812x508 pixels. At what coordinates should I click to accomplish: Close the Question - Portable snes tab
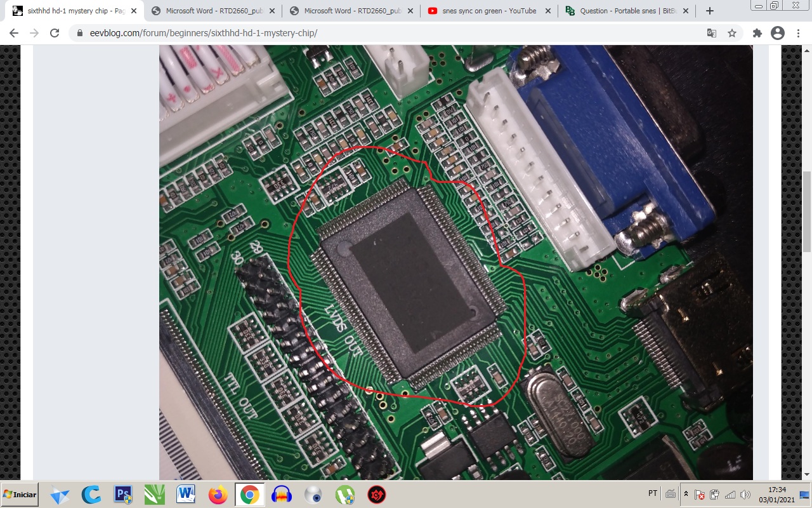click(685, 11)
